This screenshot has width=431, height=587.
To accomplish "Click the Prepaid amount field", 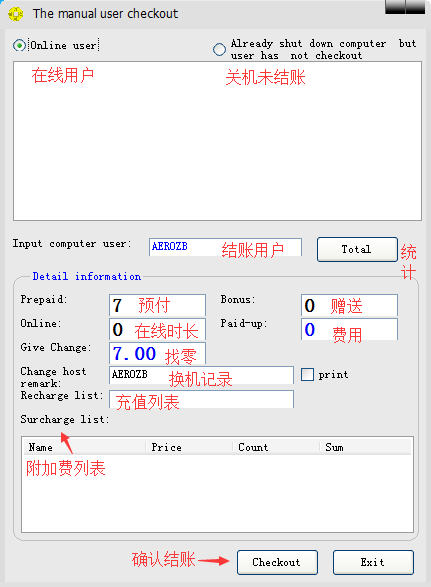I will click(157, 305).
